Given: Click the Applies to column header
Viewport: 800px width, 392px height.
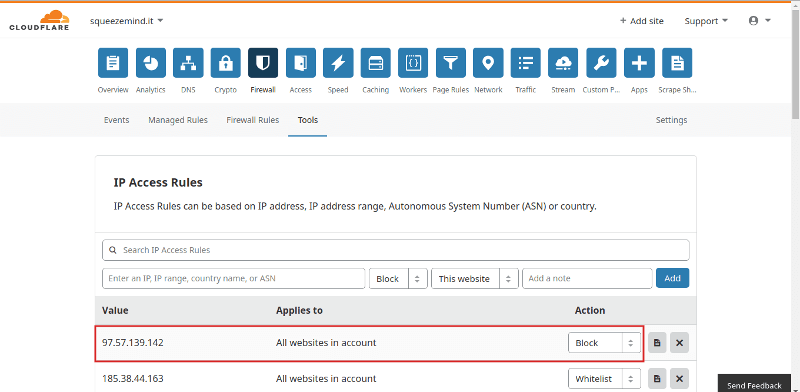Looking at the screenshot, I should coord(299,310).
